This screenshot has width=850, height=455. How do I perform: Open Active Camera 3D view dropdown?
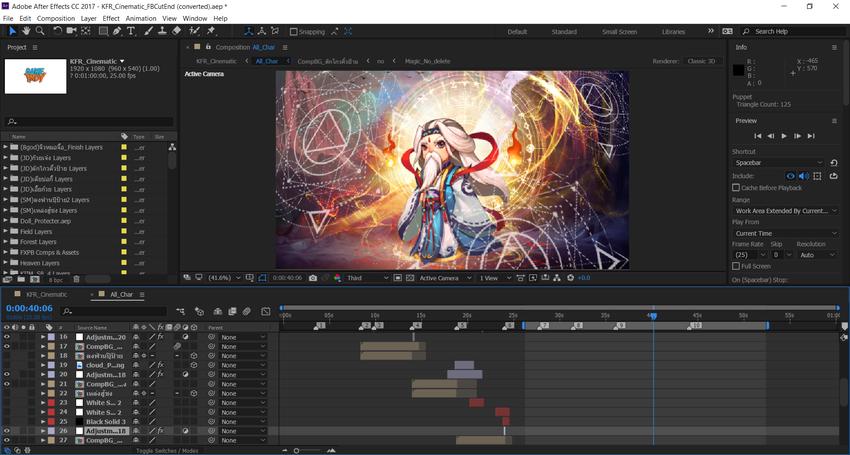(445, 278)
